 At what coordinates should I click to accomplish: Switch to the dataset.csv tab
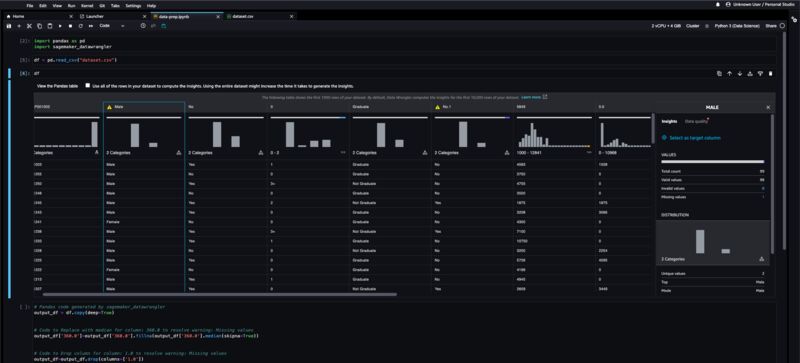coord(260,16)
